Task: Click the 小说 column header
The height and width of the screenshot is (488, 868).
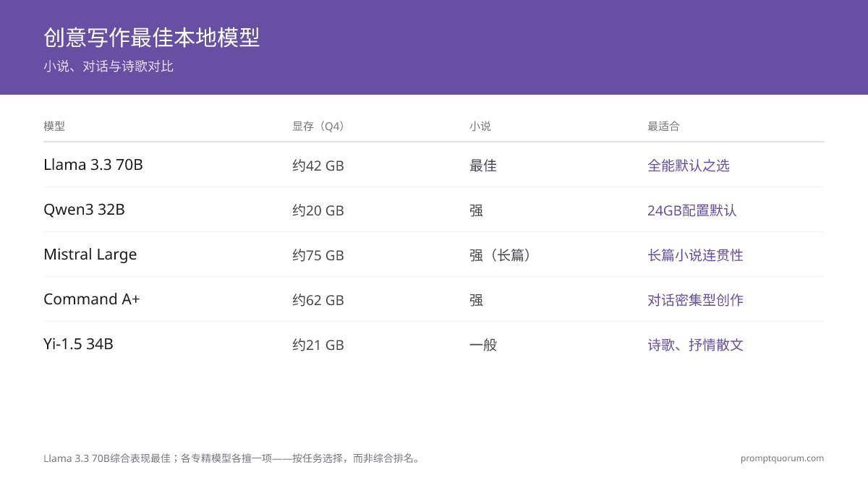Action: (x=480, y=126)
